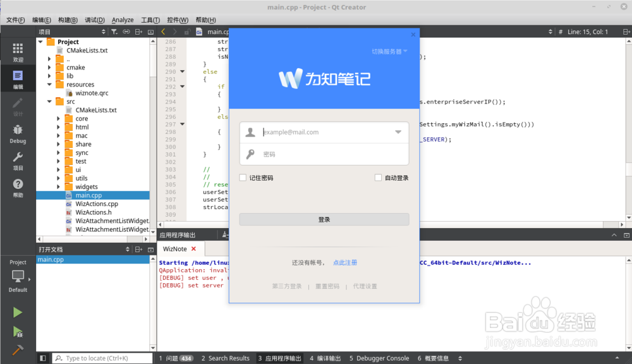Open the Tools menu
The width and height of the screenshot is (632, 364).
tap(150, 20)
